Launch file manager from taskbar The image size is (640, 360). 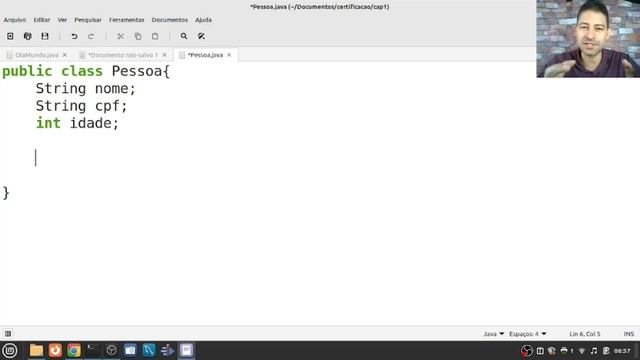click(x=36, y=350)
